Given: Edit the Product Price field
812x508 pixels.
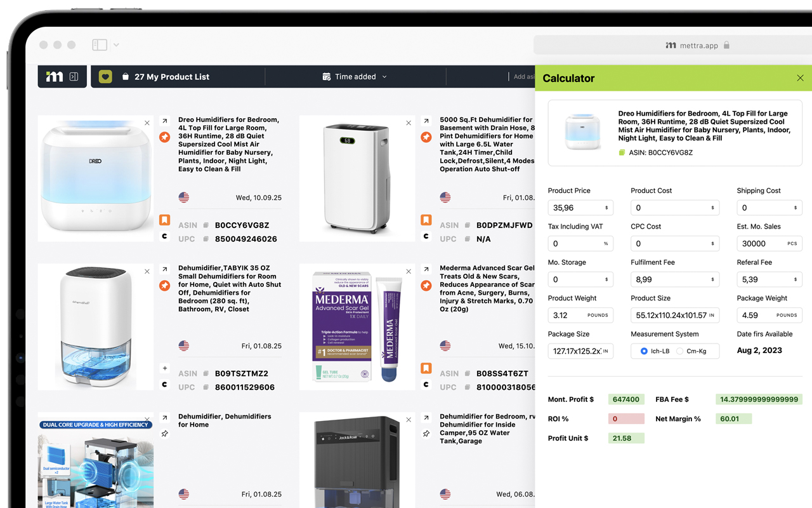Looking at the screenshot, I should (580, 208).
